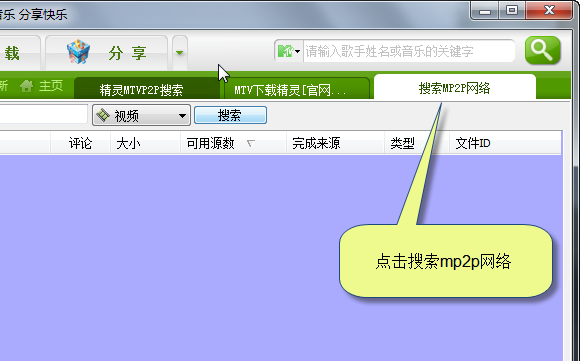Expand the toolbar overflow green arrow
The image size is (580, 361).
click(x=180, y=53)
